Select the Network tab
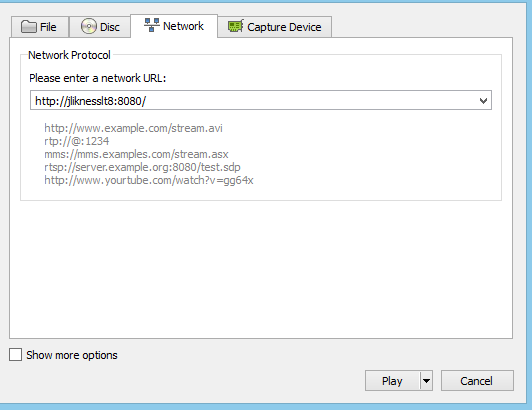 174,26
